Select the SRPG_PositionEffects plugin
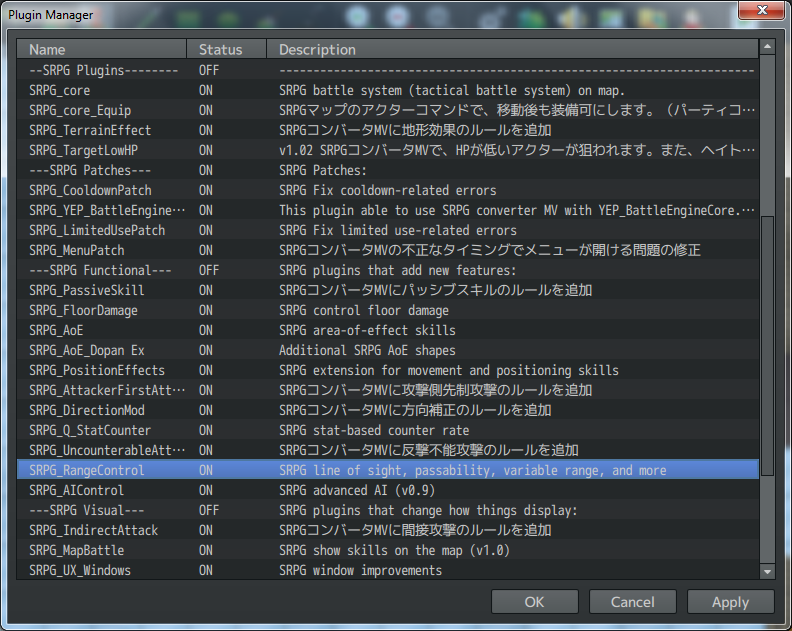This screenshot has width=792, height=631. 387,370
